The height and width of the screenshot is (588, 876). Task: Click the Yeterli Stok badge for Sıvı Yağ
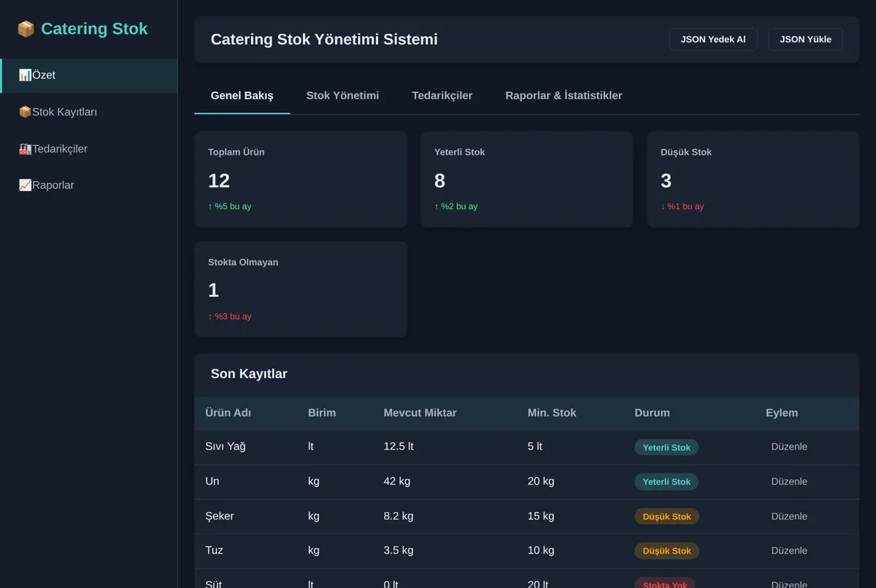point(666,447)
